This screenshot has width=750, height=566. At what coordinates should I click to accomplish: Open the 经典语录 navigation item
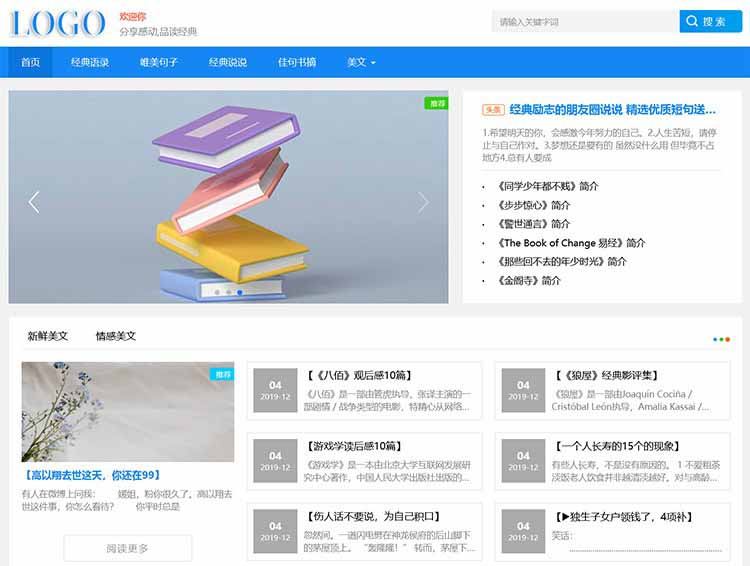[90, 62]
